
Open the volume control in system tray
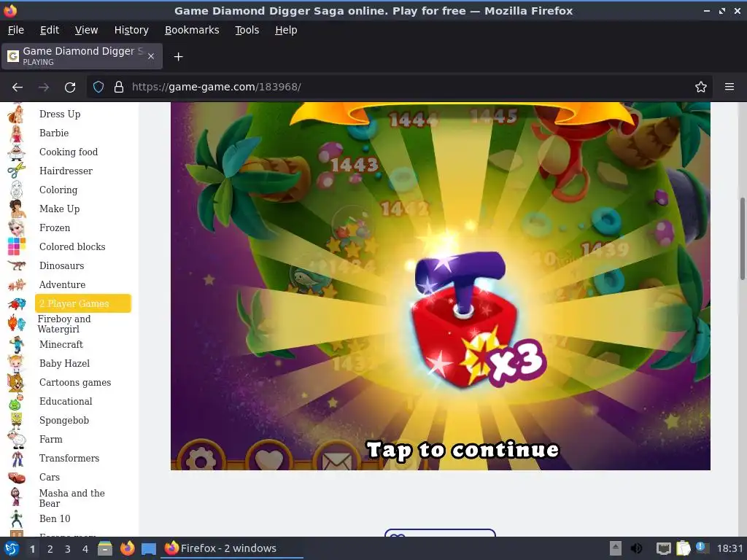tap(636, 548)
